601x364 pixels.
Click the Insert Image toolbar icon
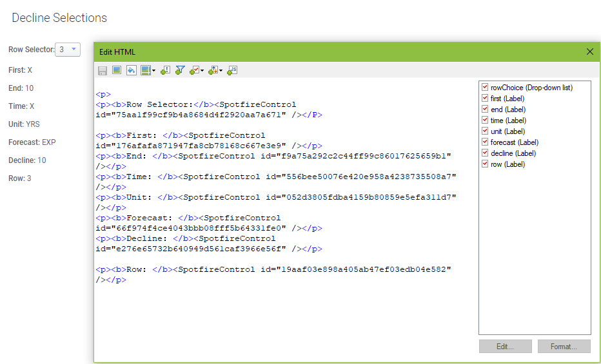coord(117,70)
